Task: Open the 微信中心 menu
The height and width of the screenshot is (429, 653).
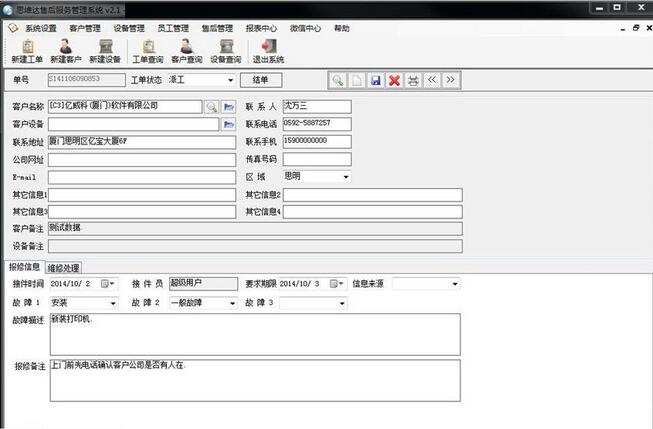Action: 306,28
